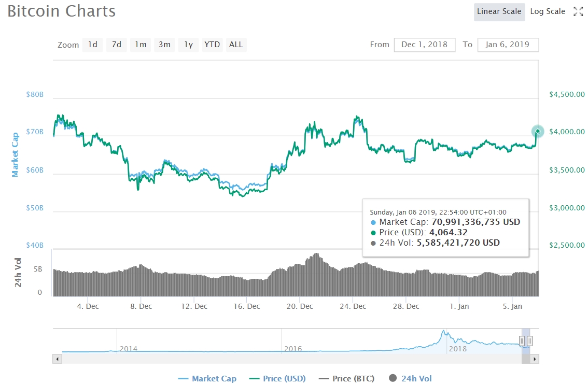Click the left arrow of the navigator scrollbar
The width and height of the screenshot is (588, 384).
(x=57, y=359)
